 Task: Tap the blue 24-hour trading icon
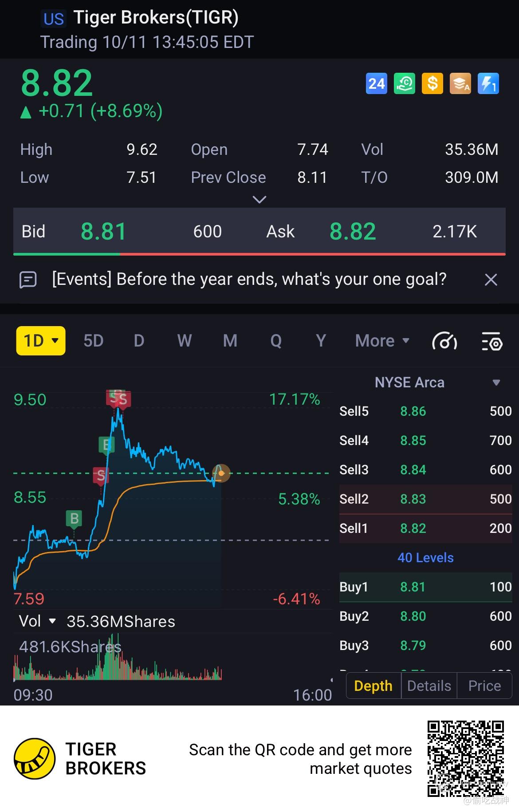(x=377, y=83)
